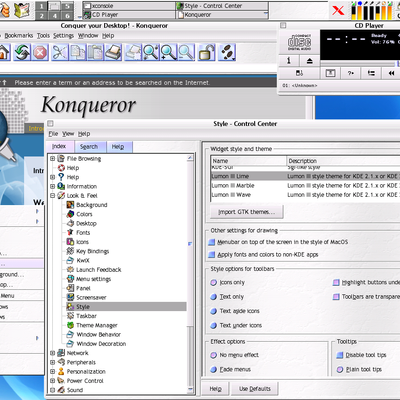Click the Help button at the bottom
Screen dimensions: 400x400
(215, 389)
